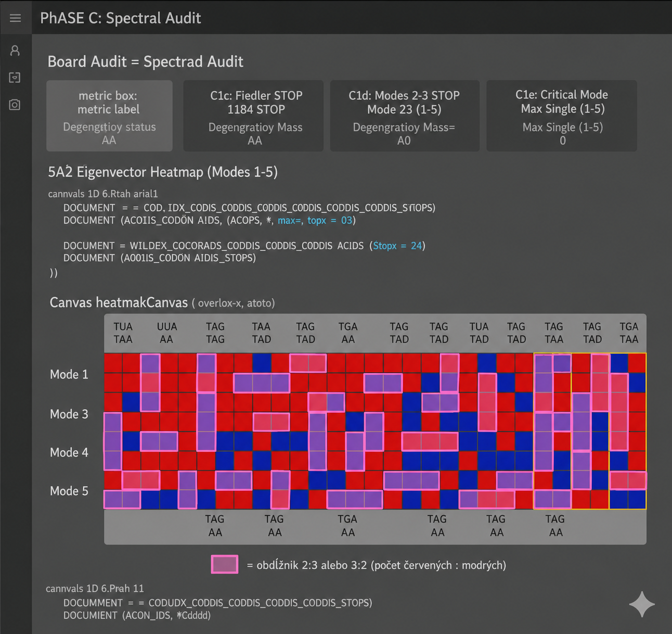Click the blue 'topx = 03' code value
This screenshot has height=634, width=672.
[330, 220]
